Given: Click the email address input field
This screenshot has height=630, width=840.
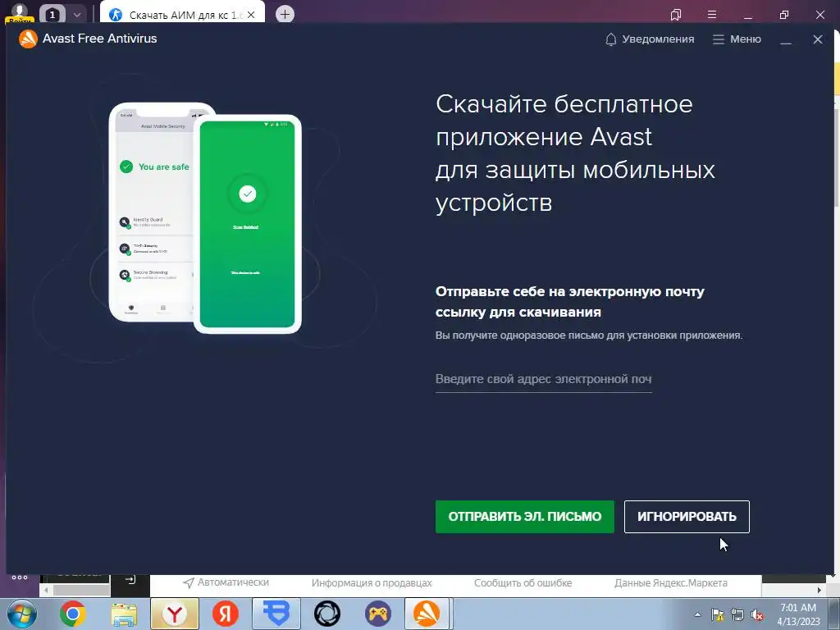Looking at the screenshot, I should (x=543, y=379).
